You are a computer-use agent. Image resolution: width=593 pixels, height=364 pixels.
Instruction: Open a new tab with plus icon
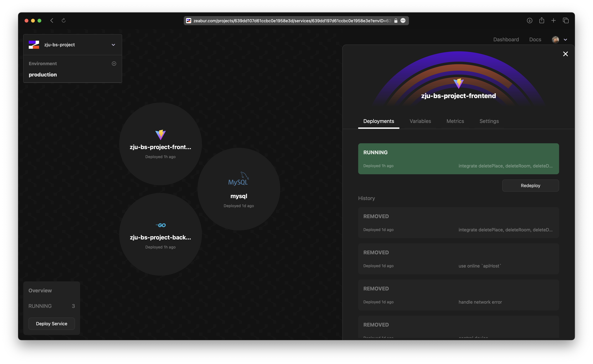pos(553,20)
